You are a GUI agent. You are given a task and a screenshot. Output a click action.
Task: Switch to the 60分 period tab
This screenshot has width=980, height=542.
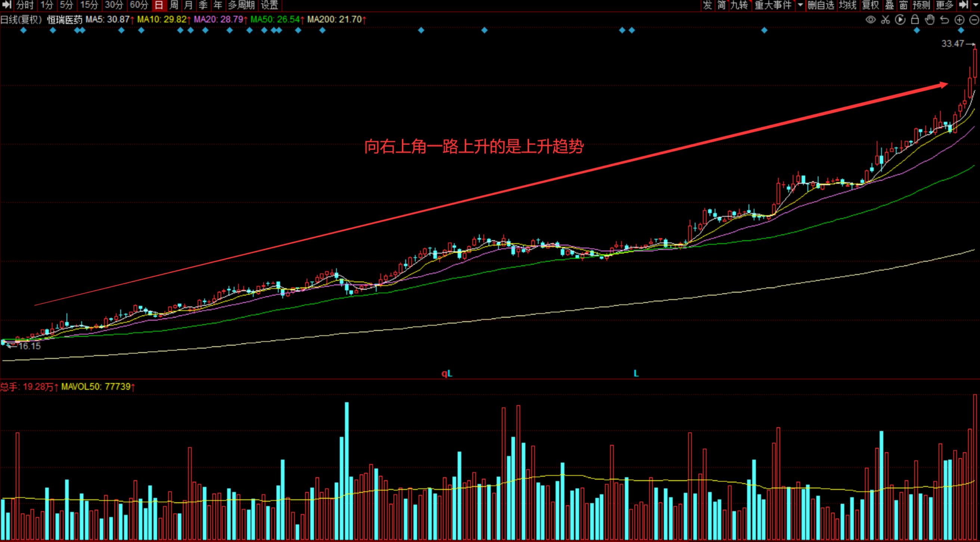tap(139, 5)
